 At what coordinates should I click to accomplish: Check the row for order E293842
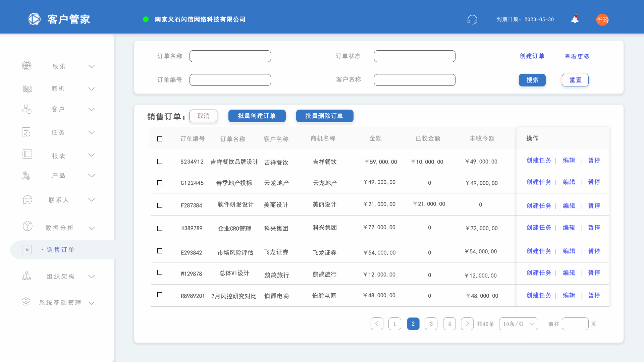click(160, 251)
